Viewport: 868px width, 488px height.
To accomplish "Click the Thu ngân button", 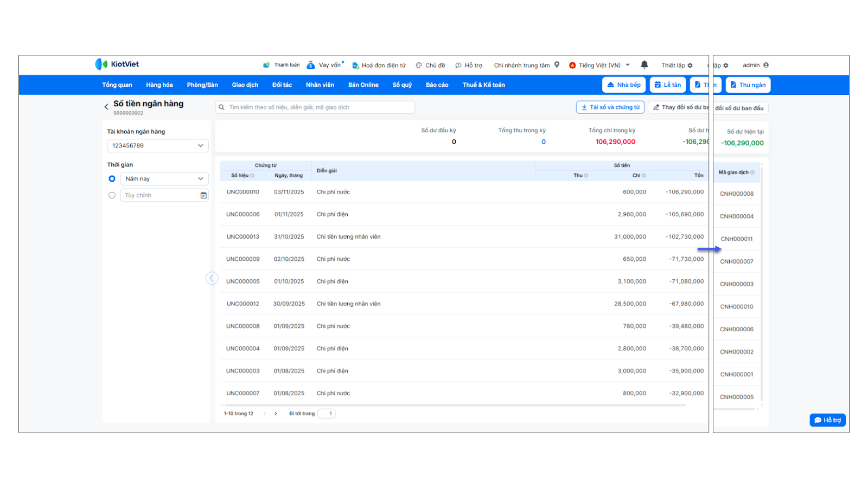I will (748, 85).
